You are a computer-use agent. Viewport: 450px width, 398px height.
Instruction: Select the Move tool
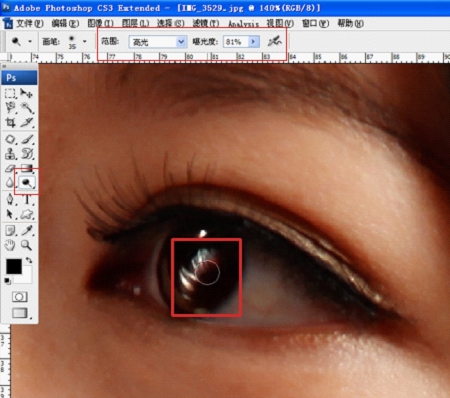pos(27,93)
